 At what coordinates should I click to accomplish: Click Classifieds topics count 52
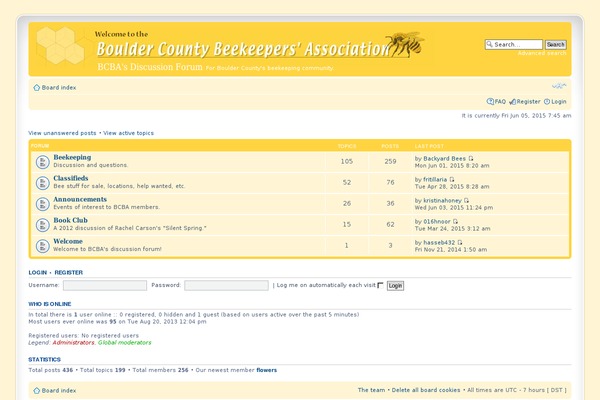[347, 183]
